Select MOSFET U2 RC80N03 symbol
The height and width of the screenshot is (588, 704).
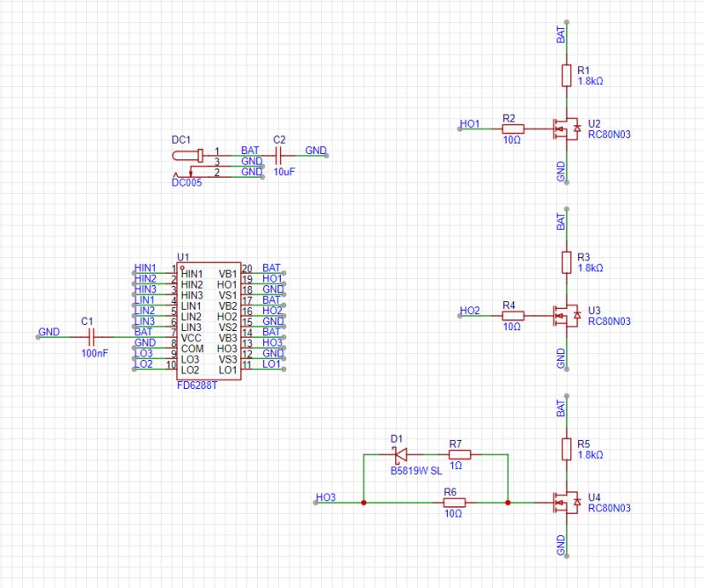pos(568,128)
